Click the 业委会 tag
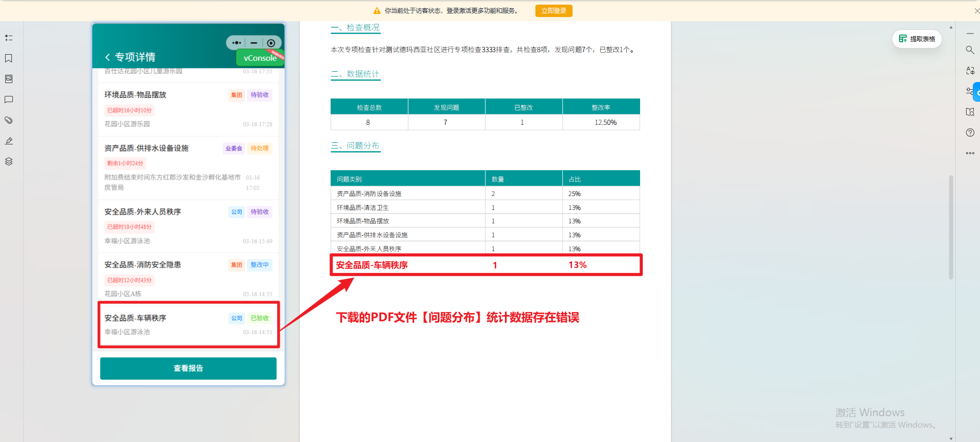The width and height of the screenshot is (980, 442). click(x=234, y=148)
